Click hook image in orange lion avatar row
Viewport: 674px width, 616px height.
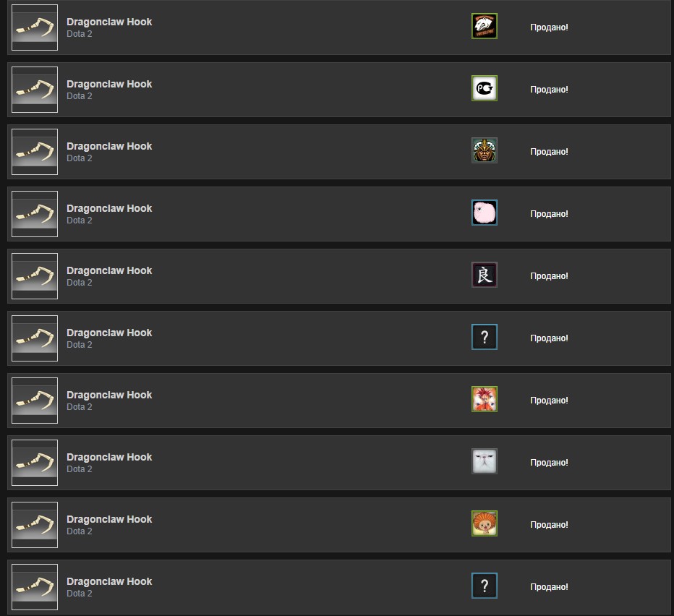(35, 525)
